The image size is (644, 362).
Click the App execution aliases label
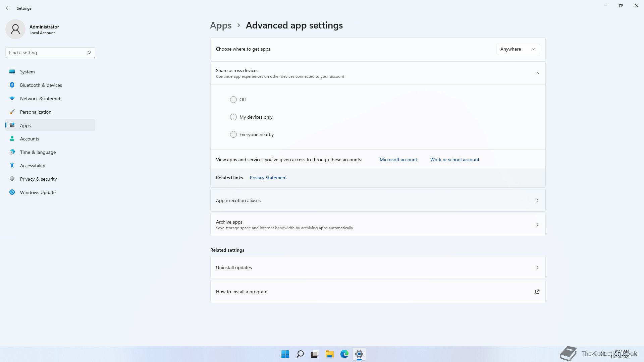point(238,200)
